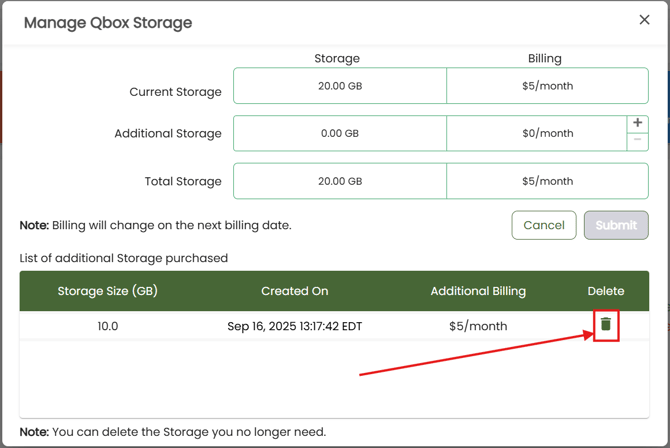Screen dimensions: 670x448
Task: Close the Manage Qbox Storage dialog
Action: [x=644, y=20]
